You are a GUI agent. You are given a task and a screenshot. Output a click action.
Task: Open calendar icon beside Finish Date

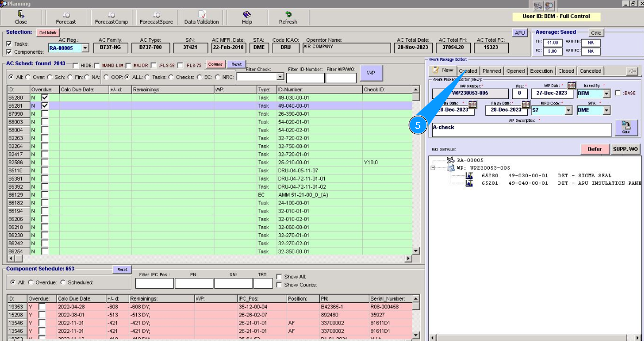tap(526, 104)
